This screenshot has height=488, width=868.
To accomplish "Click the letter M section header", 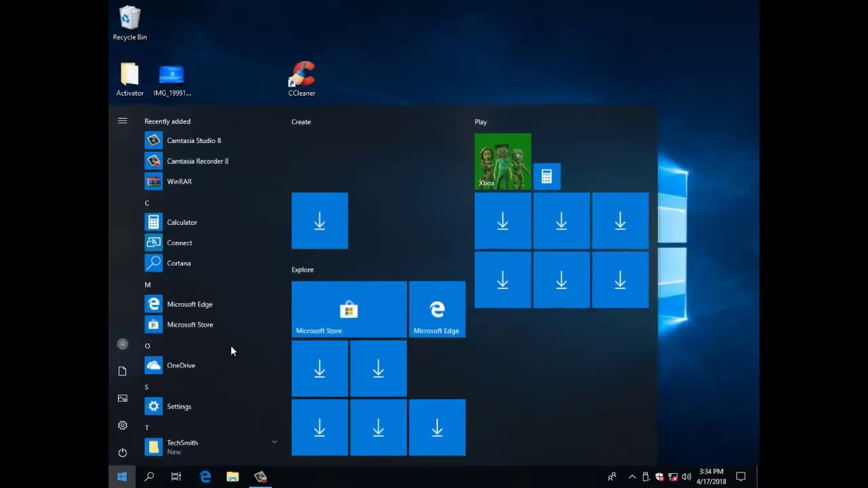I will pyautogui.click(x=147, y=285).
